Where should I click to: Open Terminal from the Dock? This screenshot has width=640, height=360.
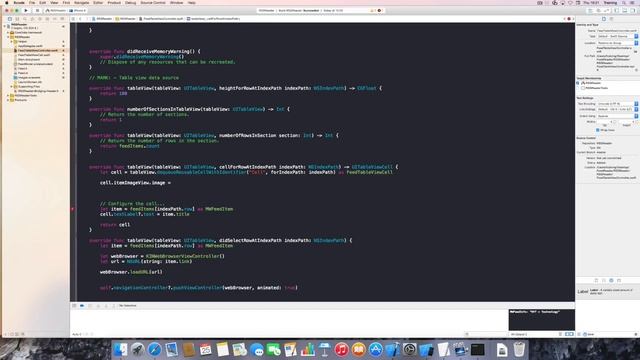[x=478, y=349]
